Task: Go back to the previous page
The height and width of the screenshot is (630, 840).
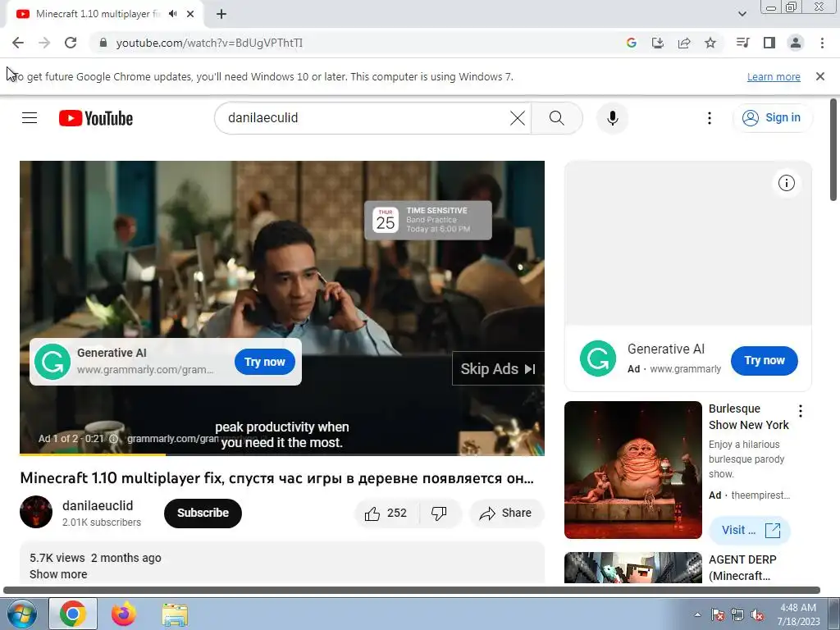Action: [x=18, y=43]
